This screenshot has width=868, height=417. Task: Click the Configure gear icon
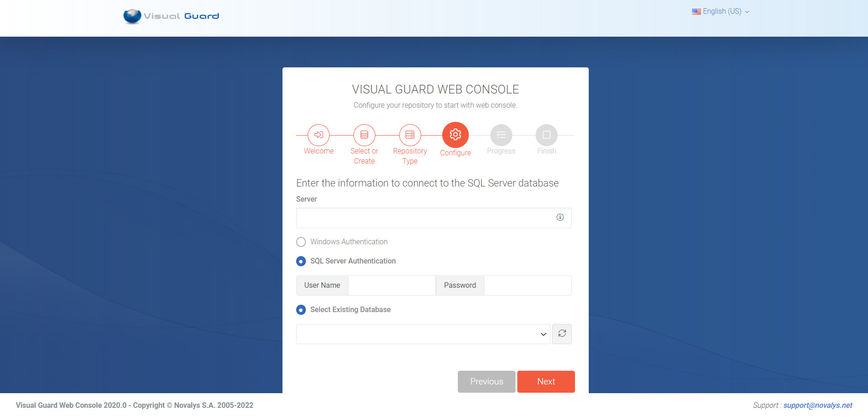(455, 135)
